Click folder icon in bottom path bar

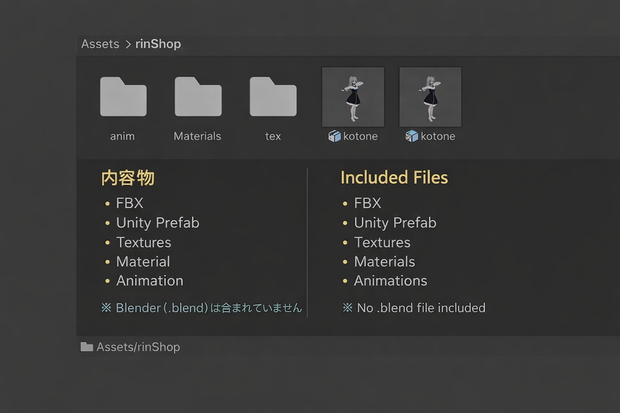(87, 347)
